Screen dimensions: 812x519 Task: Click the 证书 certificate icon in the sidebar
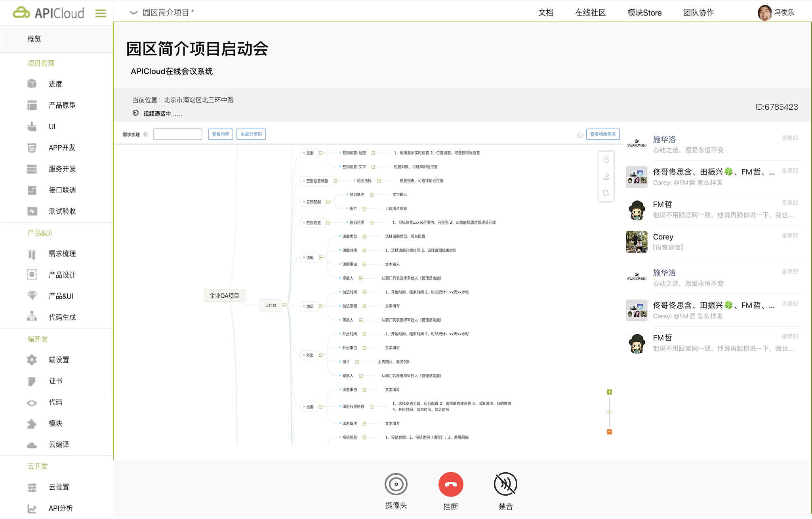(x=32, y=381)
